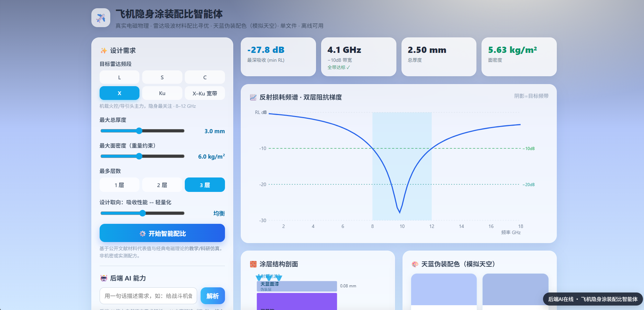
Task: Click the 5.63 kg/m² 面密度 card
Action: [x=519, y=57]
